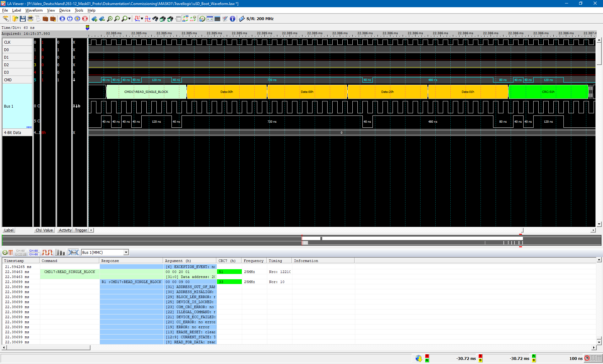Toggle the waveform transitions view icon
The image size is (603, 364).
coord(47,253)
